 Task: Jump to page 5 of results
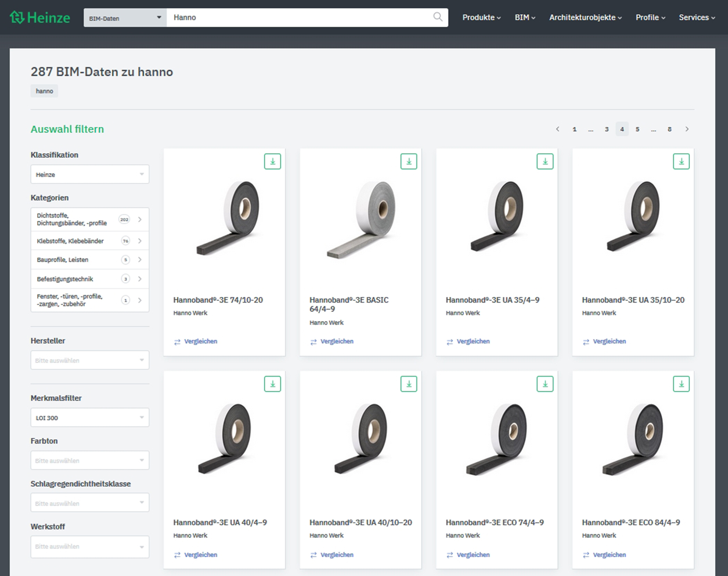pyautogui.click(x=637, y=129)
